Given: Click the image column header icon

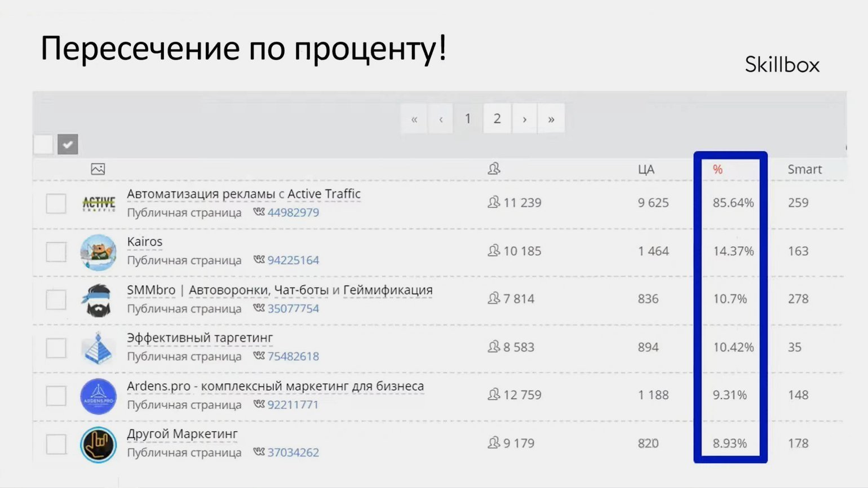Looking at the screenshot, I should pos(98,169).
